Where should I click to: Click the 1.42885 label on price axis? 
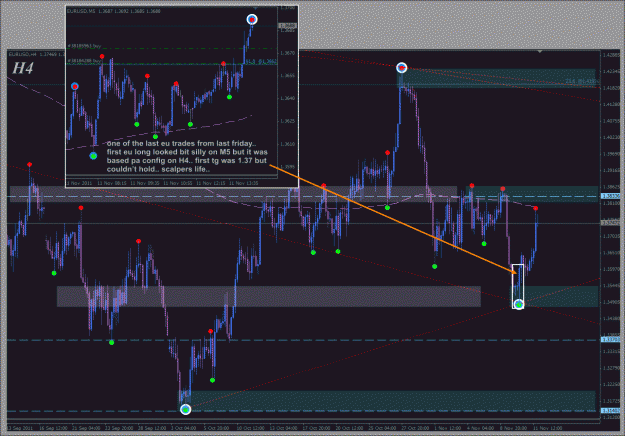pos(611,55)
